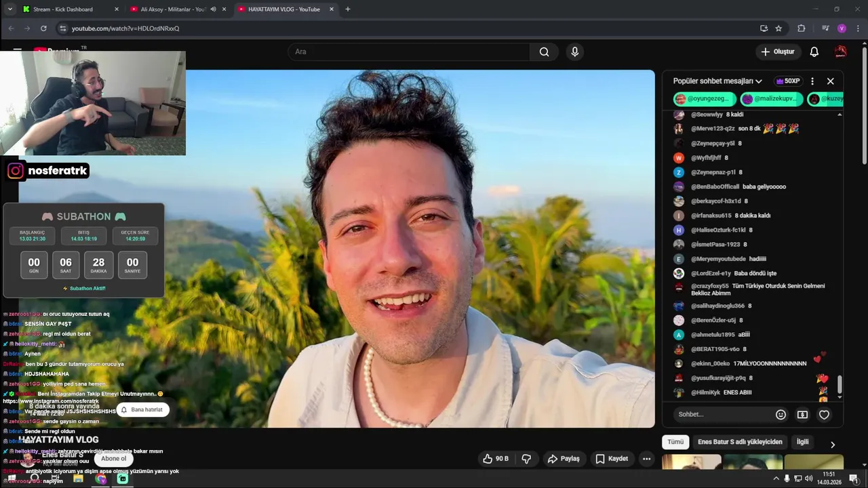Open Chrome profile avatar V
868x488 pixels.
842,28
